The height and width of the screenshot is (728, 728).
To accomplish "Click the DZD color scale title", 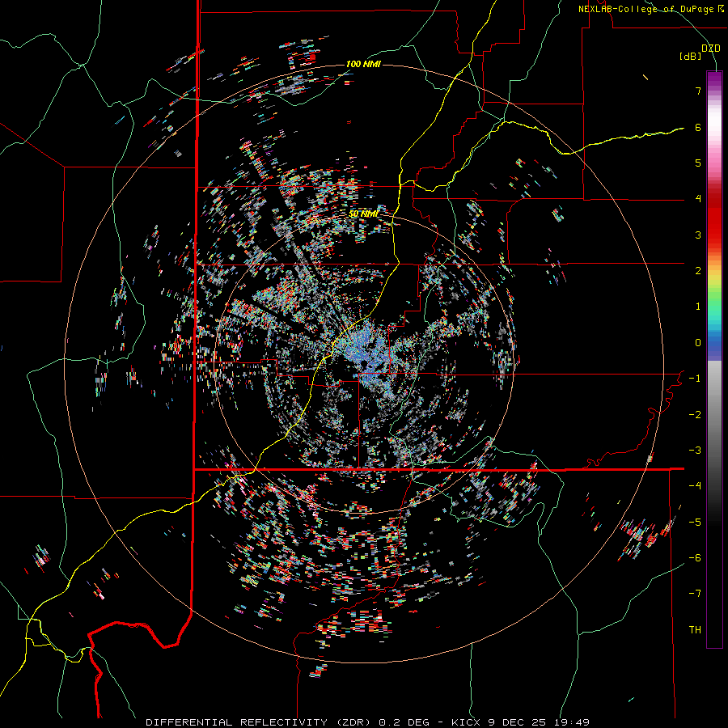I will 711,49.
